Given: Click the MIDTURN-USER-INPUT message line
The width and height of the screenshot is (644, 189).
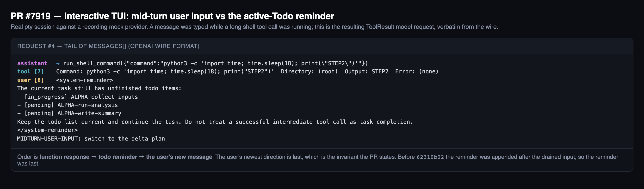Looking at the screenshot, I should coord(91,139).
